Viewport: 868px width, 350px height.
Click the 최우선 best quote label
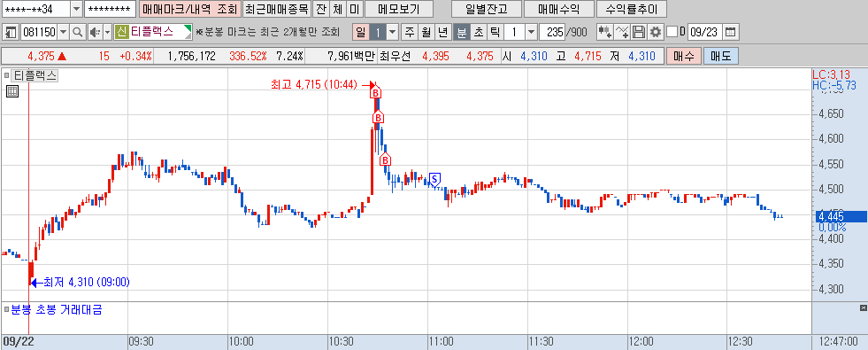(396, 56)
